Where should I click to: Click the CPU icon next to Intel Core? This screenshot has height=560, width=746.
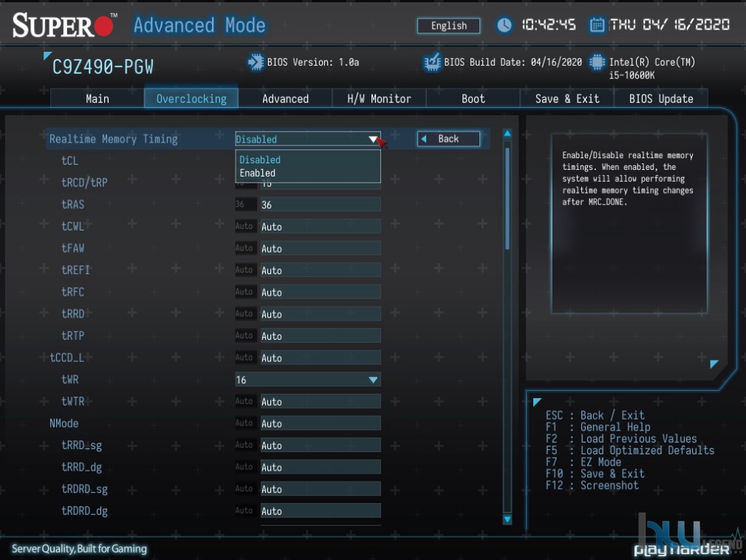597,62
